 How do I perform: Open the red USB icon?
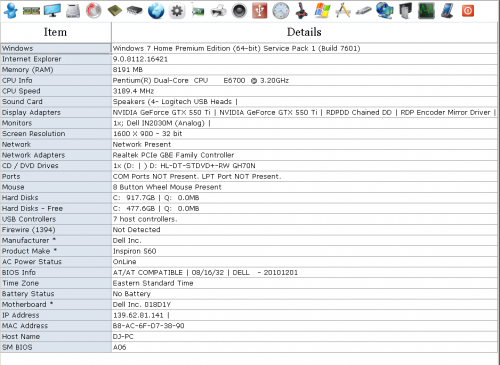pos(260,11)
